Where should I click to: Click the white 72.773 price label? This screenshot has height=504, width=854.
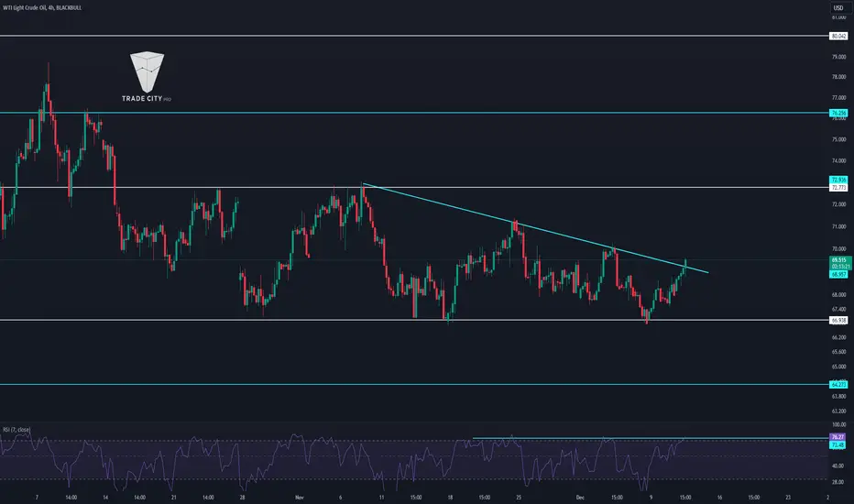tap(838, 188)
